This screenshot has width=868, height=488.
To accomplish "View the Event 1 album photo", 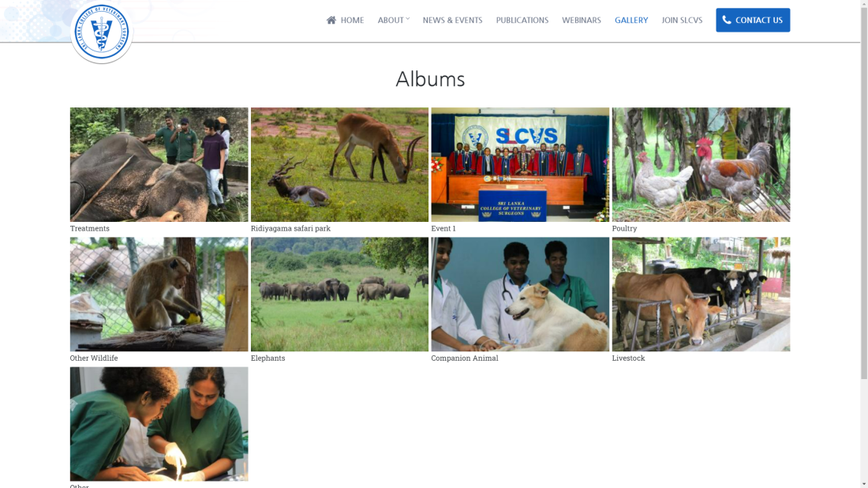I will click(x=520, y=164).
